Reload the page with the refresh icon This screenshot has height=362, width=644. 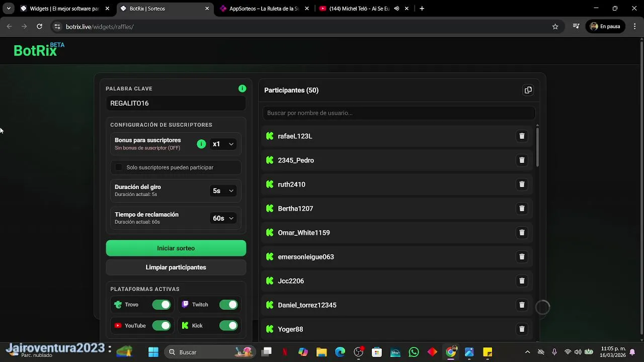39,27
